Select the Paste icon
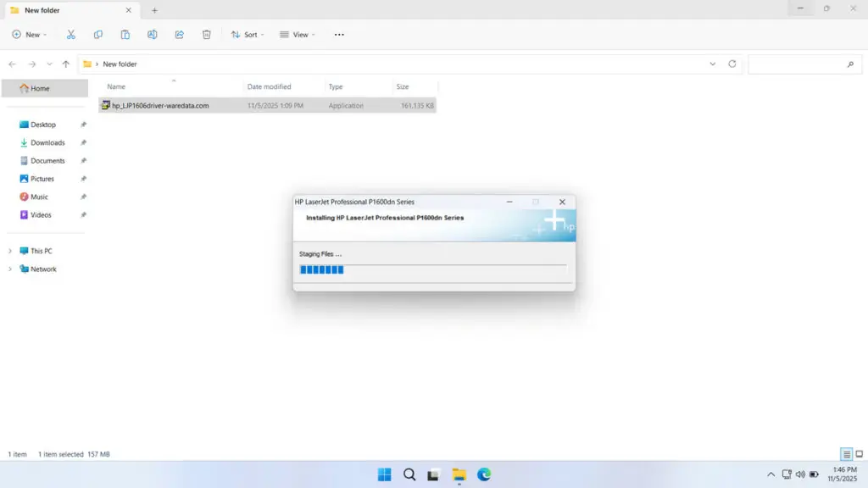Image resolution: width=868 pixels, height=488 pixels. [125, 34]
